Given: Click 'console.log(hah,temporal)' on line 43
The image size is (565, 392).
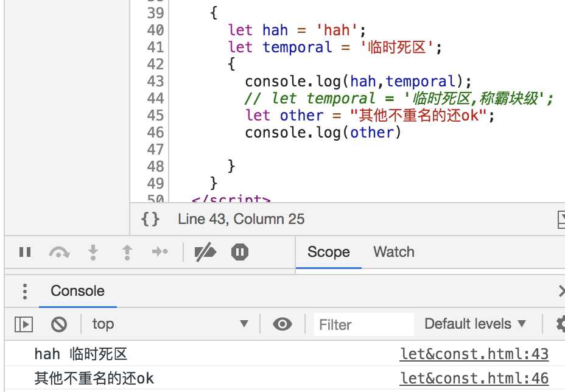Looking at the screenshot, I should [x=358, y=82].
